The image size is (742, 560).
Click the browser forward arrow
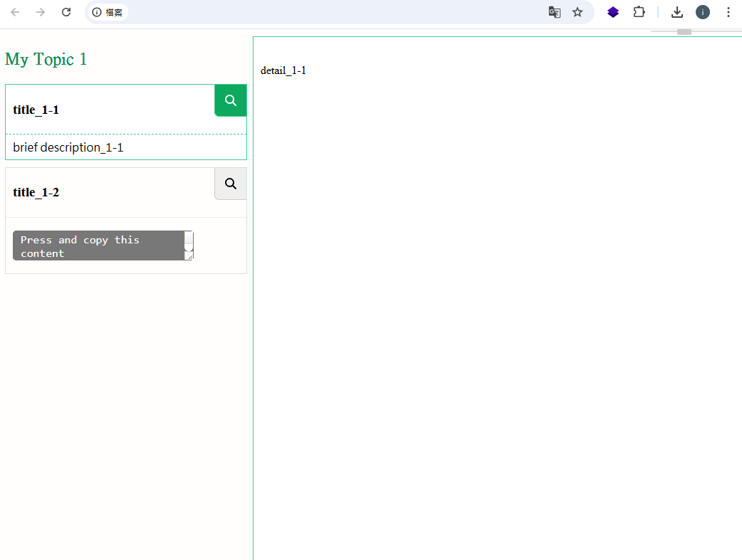point(41,12)
